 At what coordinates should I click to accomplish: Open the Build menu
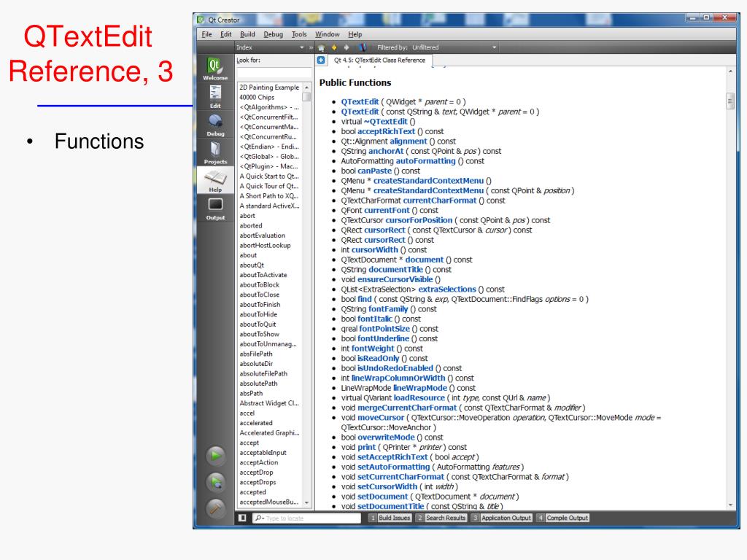(x=247, y=34)
